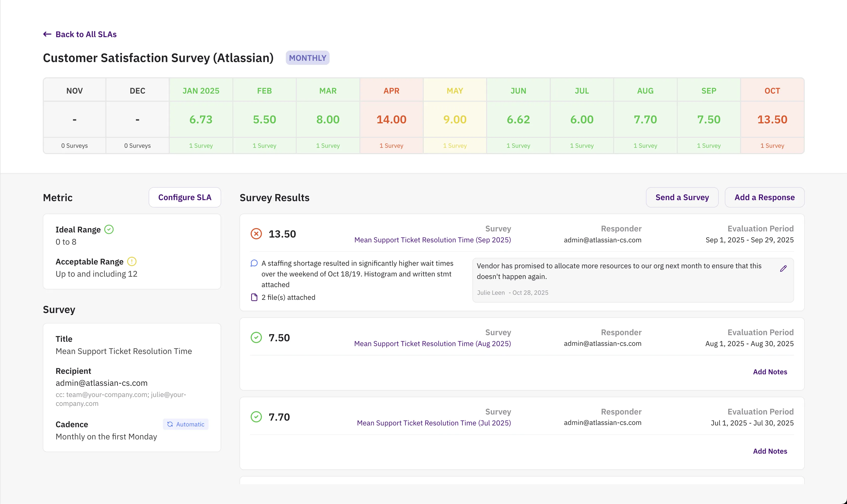The image size is (847, 504).
Task: Click the Configure SLA button
Action: tap(185, 197)
